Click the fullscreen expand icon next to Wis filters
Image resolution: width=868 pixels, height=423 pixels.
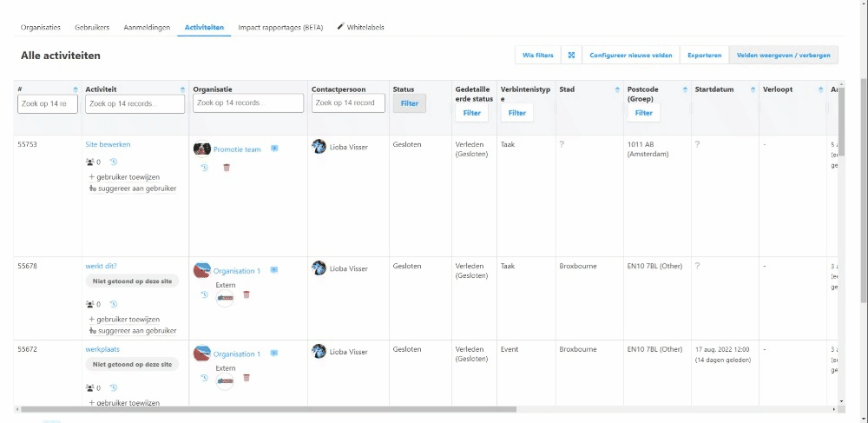pos(571,56)
